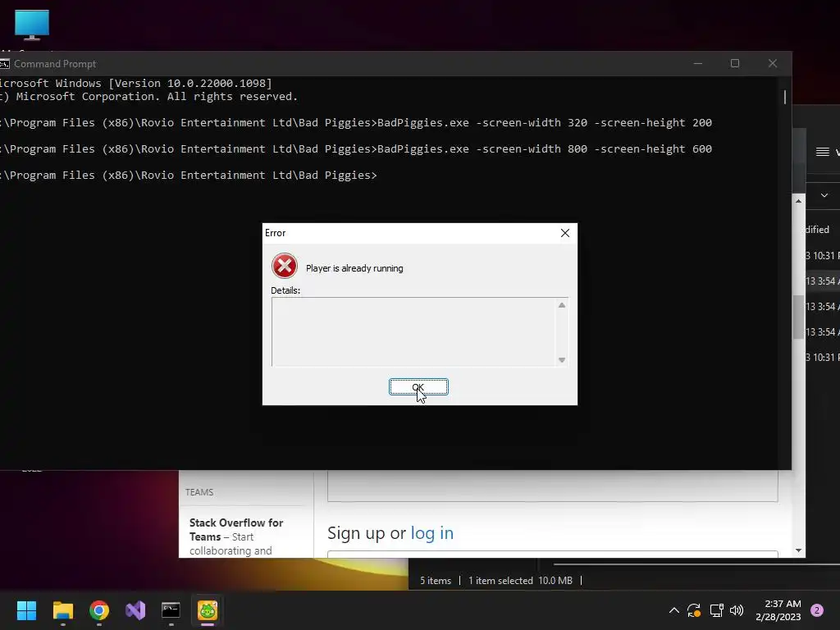The height and width of the screenshot is (630, 840).
Task: Open Google Chrome from the taskbar
Action: click(99, 610)
